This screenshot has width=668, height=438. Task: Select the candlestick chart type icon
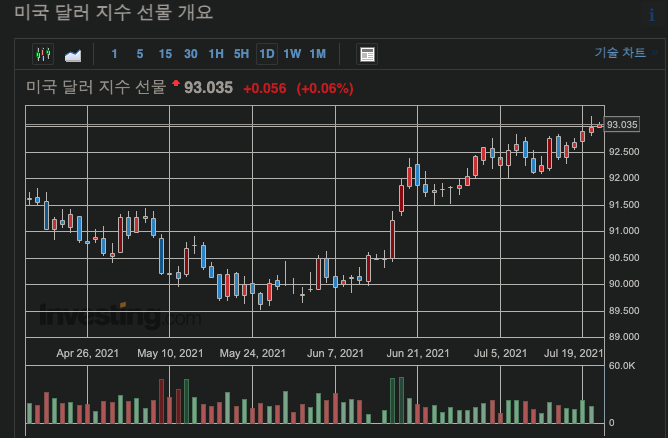pyautogui.click(x=43, y=54)
